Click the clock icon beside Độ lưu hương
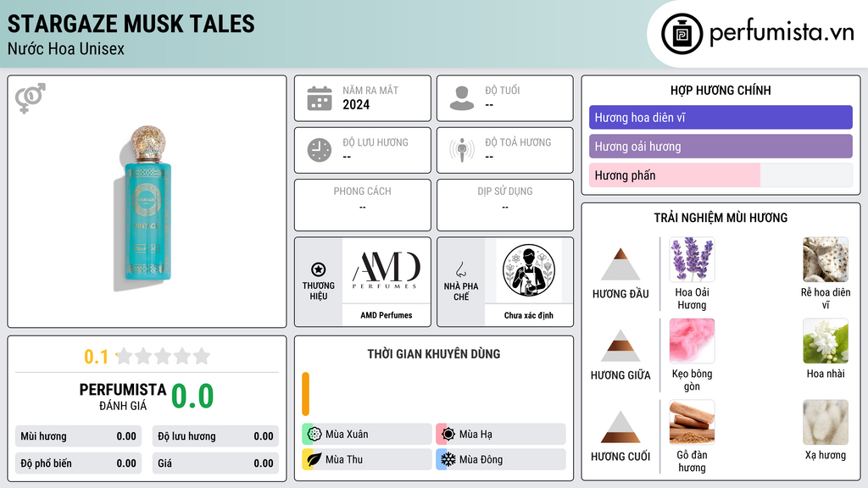This screenshot has height=488, width=868. pyautogui.click(x=320, y=150)
